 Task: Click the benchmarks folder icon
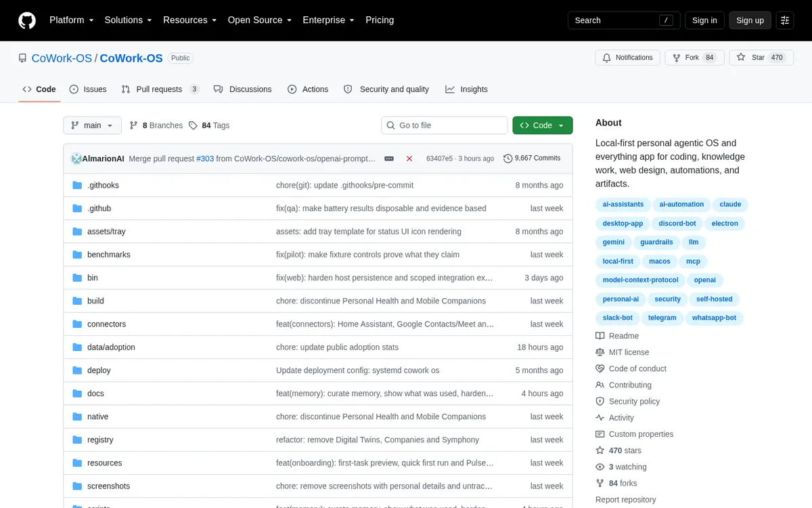[76, 255]
